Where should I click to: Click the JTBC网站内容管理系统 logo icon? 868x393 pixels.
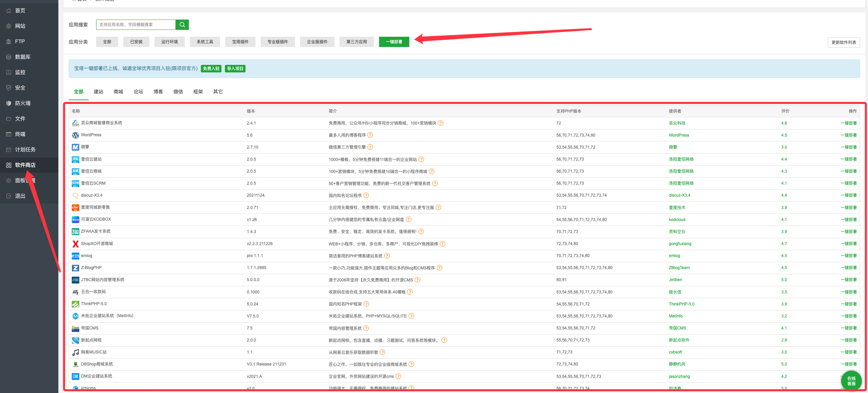coord(76,280)
